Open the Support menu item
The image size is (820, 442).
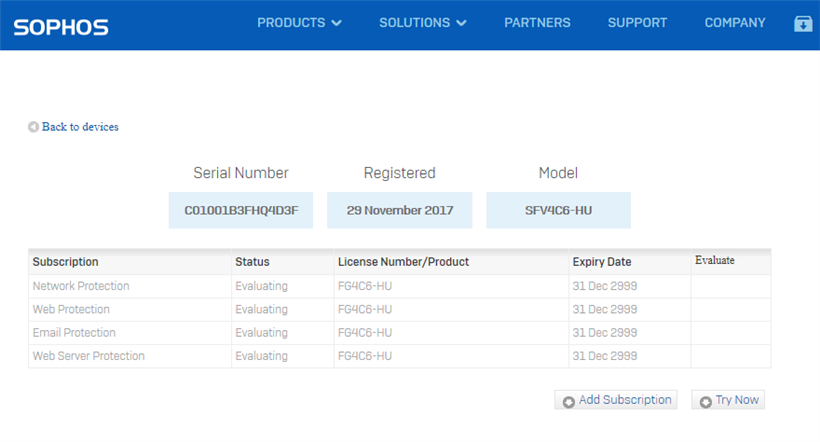[637, 23]
